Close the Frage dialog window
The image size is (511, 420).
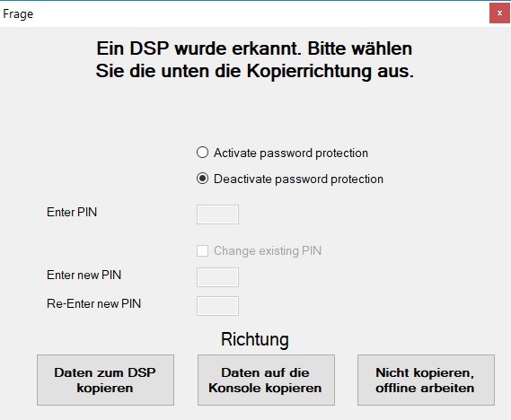point(499,13)
